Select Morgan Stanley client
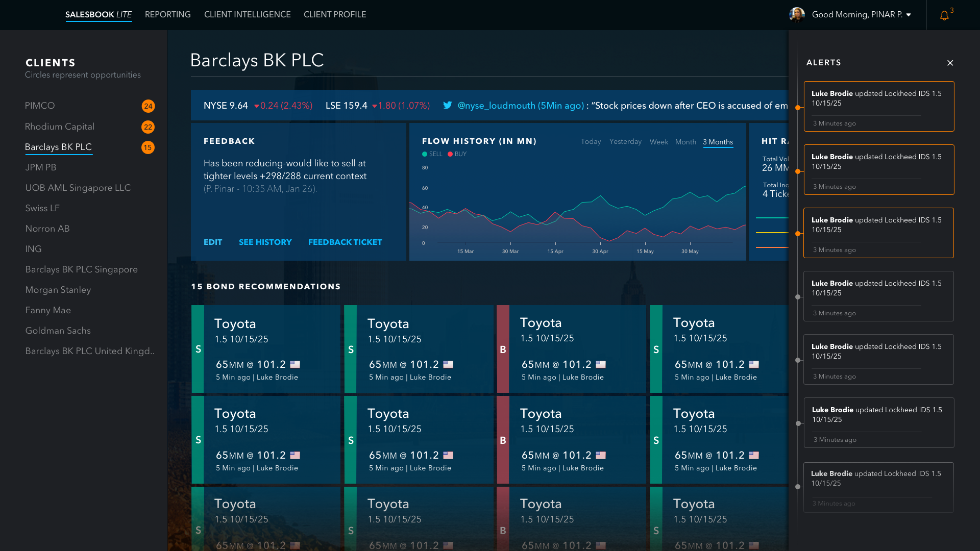This screenshot has height=551, width=980. tap(58, 290)
